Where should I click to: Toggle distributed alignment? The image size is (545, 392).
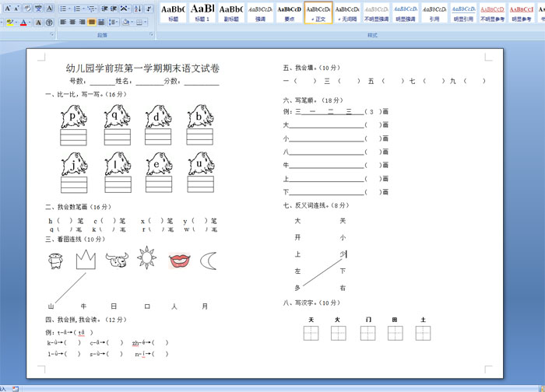(100, 23)
